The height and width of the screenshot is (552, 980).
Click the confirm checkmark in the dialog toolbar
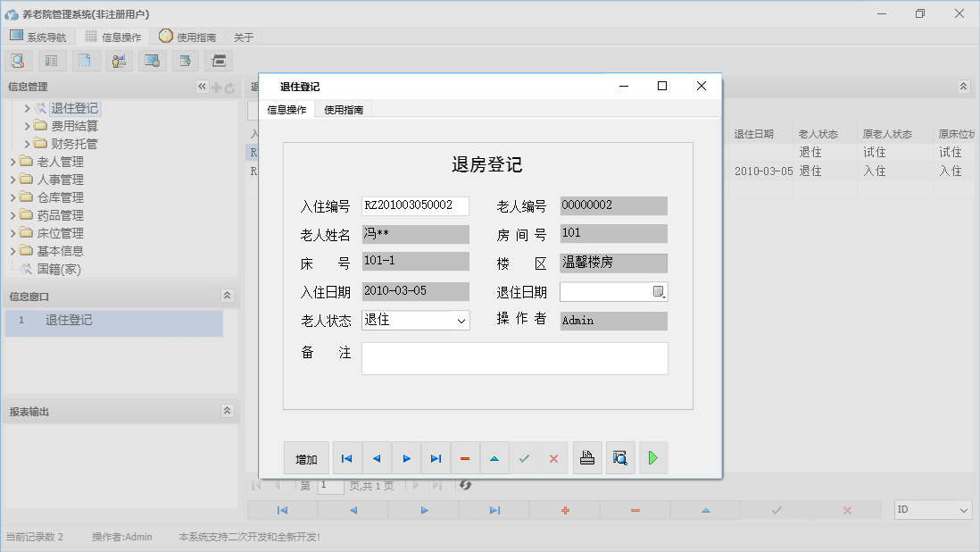click(x=524, y=457)
